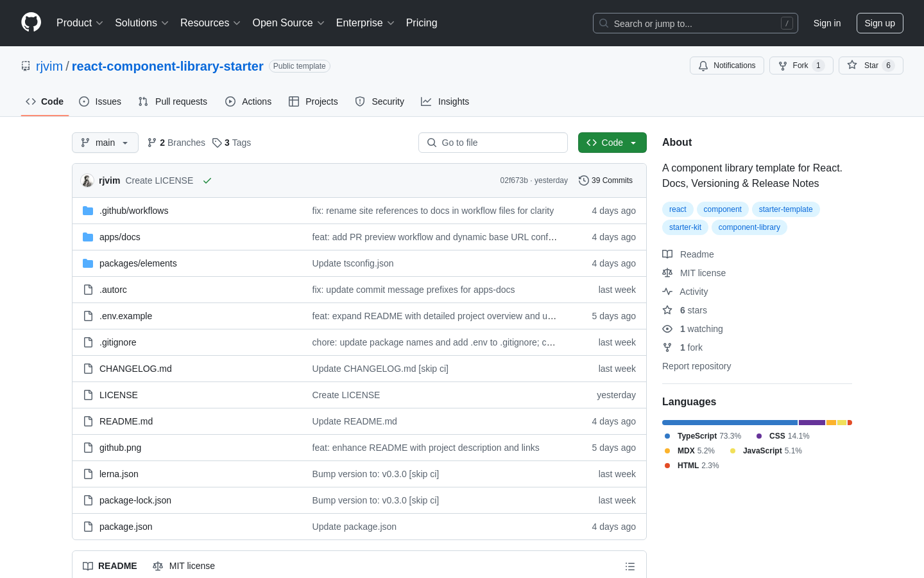Open the 'Update tsconfig.json' commit message
Image resolution: width=924 pixels, height=578 pixels.
coord(353,263)
